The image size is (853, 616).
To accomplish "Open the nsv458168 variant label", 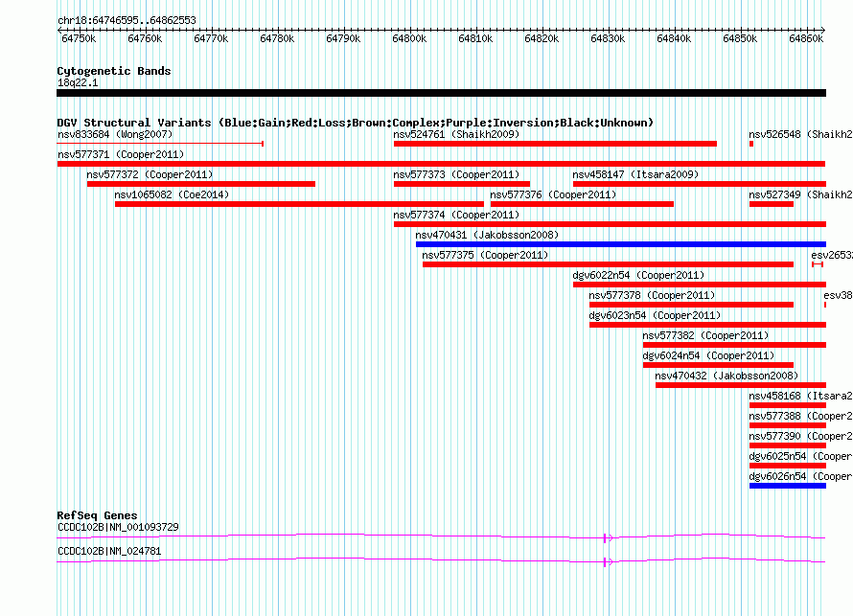I will (800, 396).
